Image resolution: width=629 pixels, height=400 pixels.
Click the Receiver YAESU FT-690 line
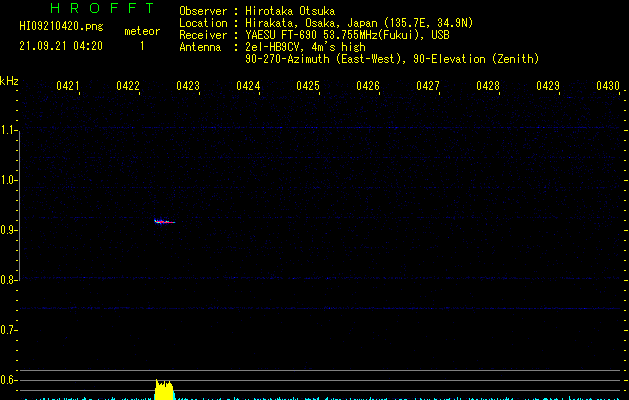314,35
